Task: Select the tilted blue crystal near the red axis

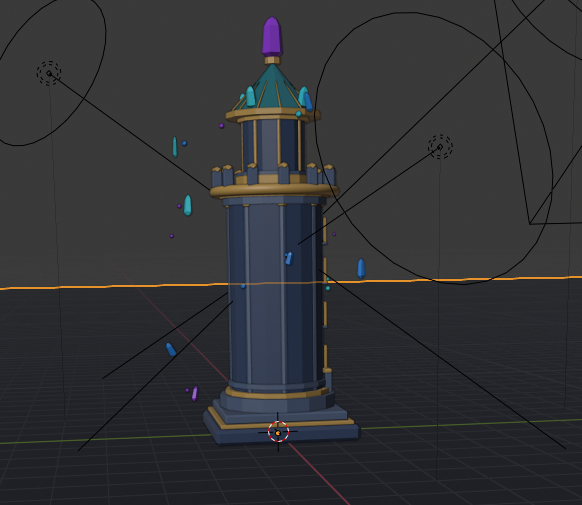Action: [x=171, y=349]
